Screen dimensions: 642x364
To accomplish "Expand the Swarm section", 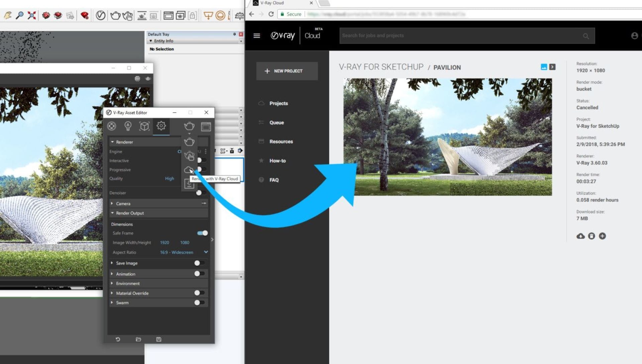I will [112, 302].
